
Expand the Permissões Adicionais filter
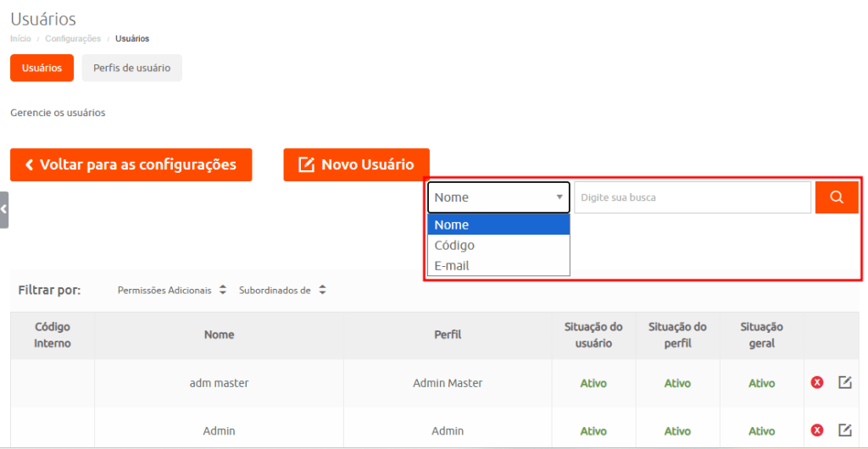pos(172,290)
